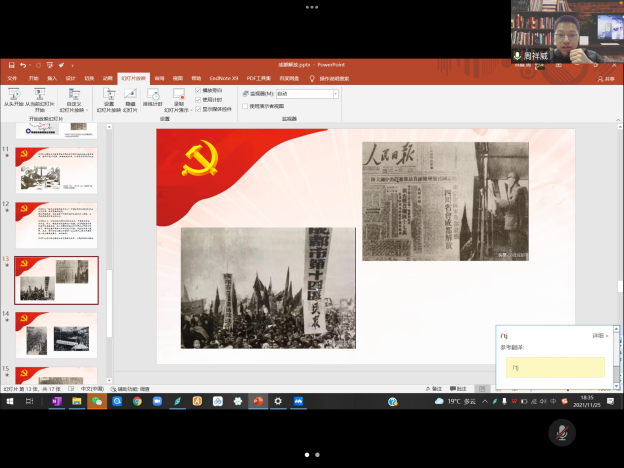Open 辅助功能 accessibility checker in status bar
The image size is (624, 468).
(x=130, y=389)
